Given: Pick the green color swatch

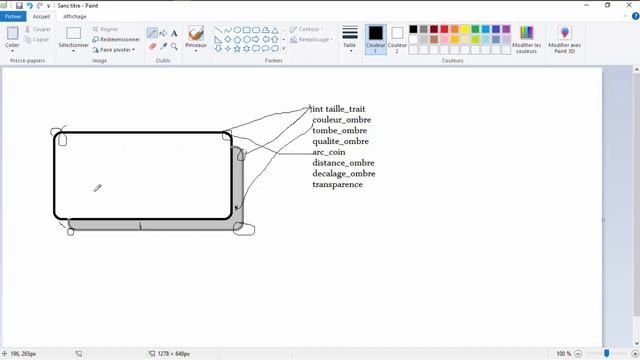Looking at the screenshot, I should 475,29.
